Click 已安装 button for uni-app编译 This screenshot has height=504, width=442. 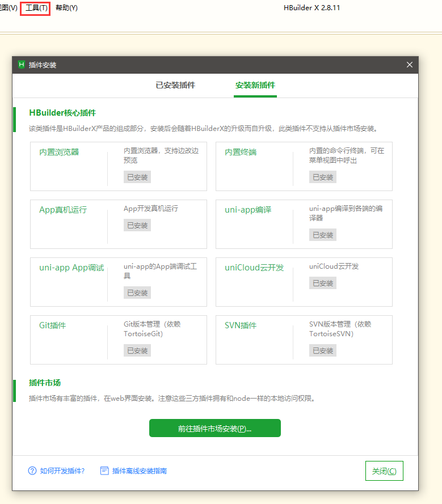coord(323,235)
